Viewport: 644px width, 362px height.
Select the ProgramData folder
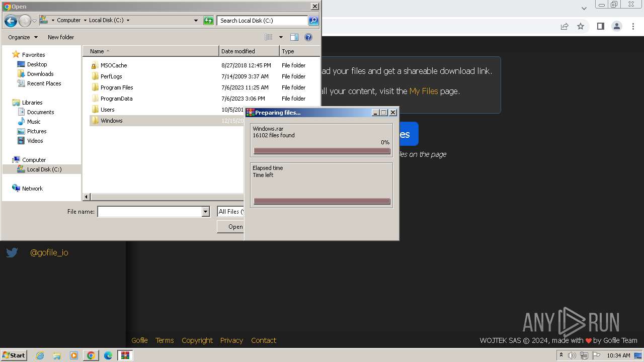tap(116, 99)
